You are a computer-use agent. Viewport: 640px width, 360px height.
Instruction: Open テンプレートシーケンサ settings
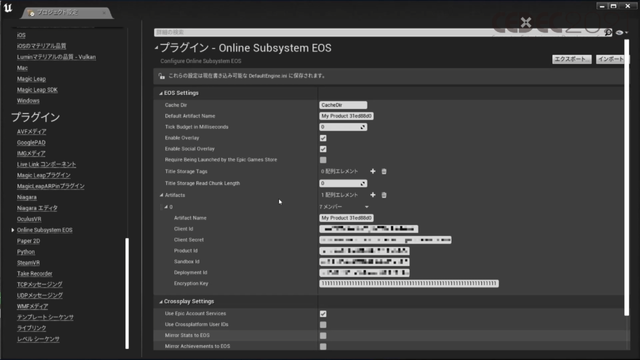45,318
